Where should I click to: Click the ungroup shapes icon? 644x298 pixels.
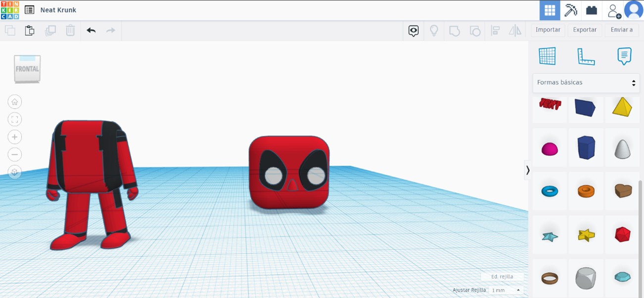(475, 31)
